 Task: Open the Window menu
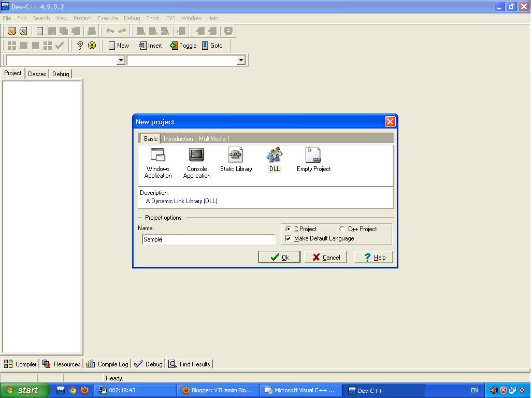click(x=191, y=18)
